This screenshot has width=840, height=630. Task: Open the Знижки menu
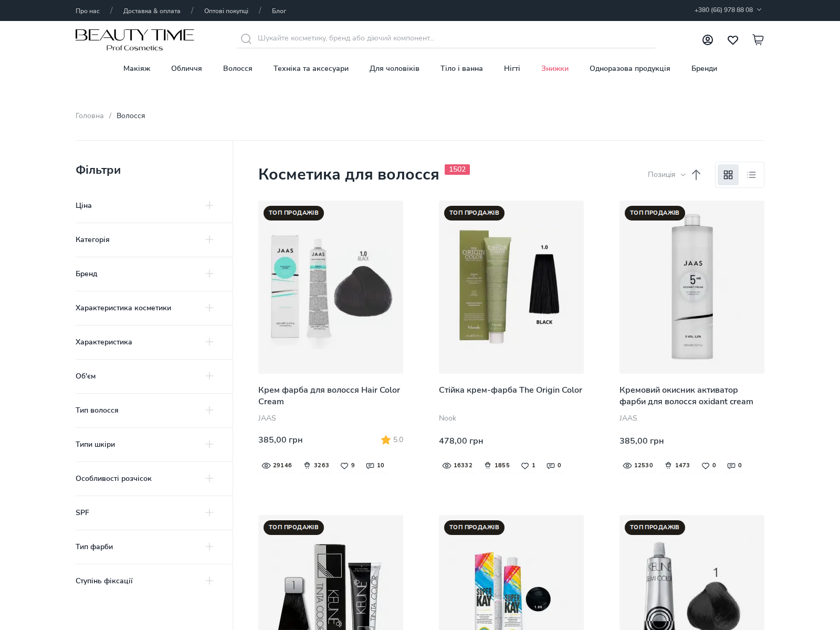pos(555,69)
